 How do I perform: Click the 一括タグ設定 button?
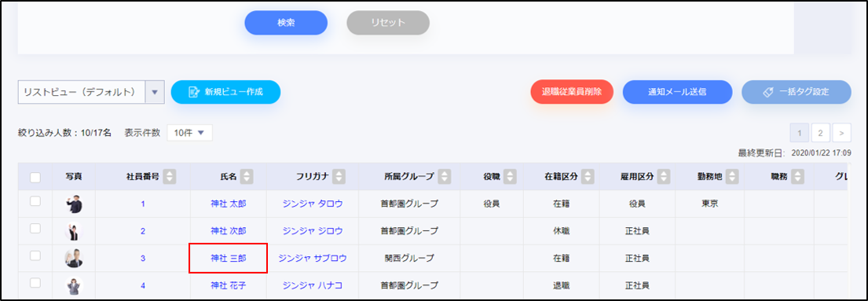click(797, 92)
